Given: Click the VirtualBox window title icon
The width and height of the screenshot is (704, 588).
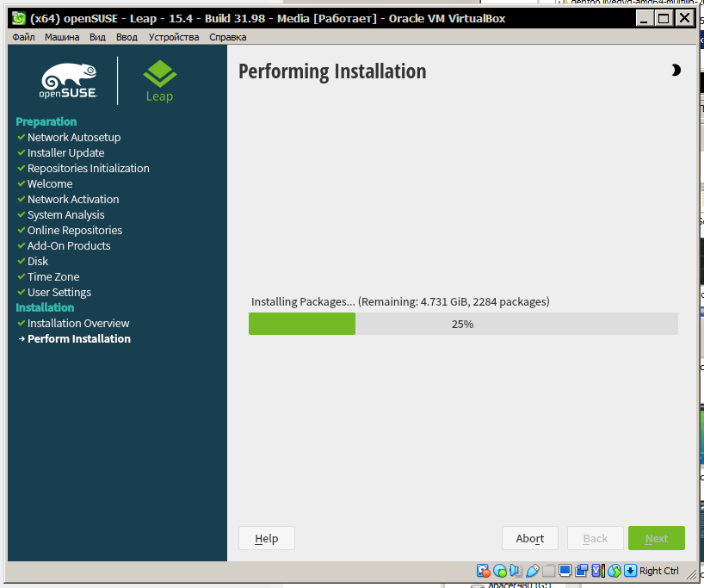Looking at the screenshot, I should [x=19, y=18].
